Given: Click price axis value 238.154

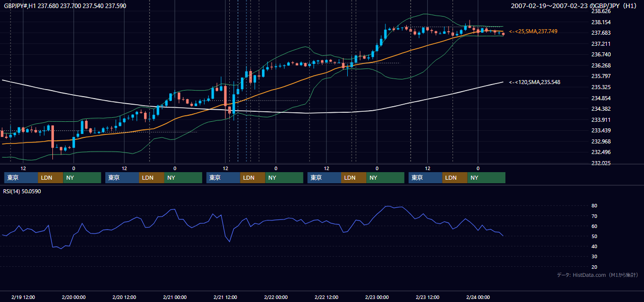Looking at the screenshot, I should pos(601,22).
